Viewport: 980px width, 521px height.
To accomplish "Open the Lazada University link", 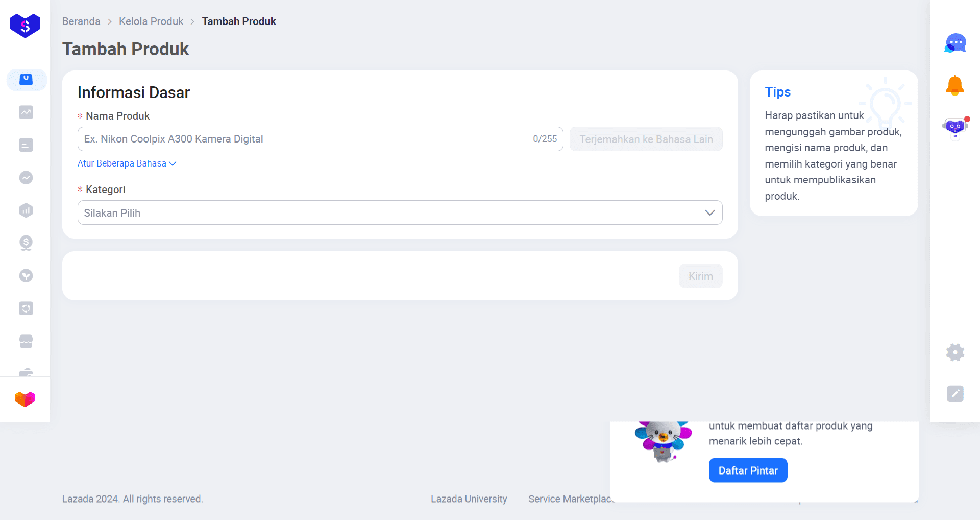I will pos(469,499).
